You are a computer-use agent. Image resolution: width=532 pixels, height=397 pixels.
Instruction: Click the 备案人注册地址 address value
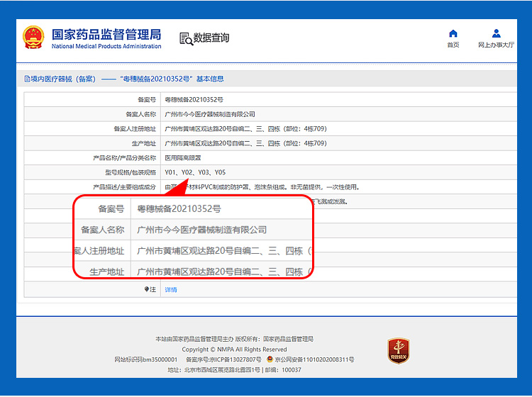pyautogui.click(x=245, y=129)
